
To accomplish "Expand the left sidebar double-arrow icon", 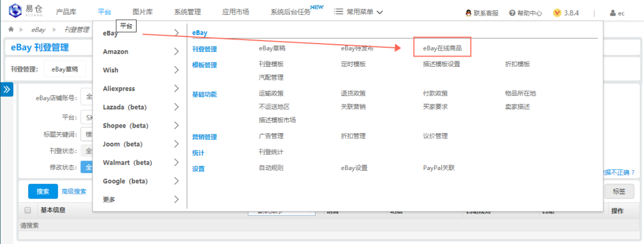I will [7, 89].
